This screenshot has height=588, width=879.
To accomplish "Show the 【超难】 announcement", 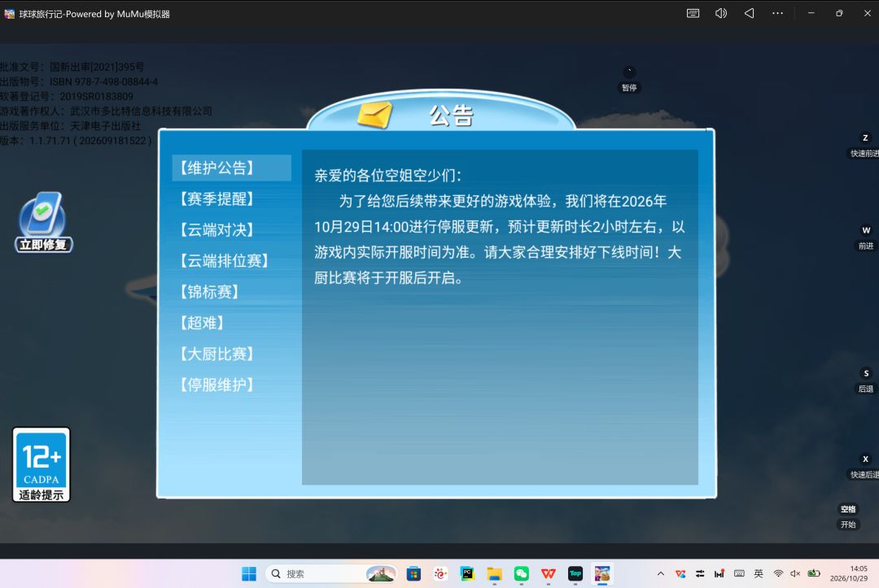I will click(203, 323).
